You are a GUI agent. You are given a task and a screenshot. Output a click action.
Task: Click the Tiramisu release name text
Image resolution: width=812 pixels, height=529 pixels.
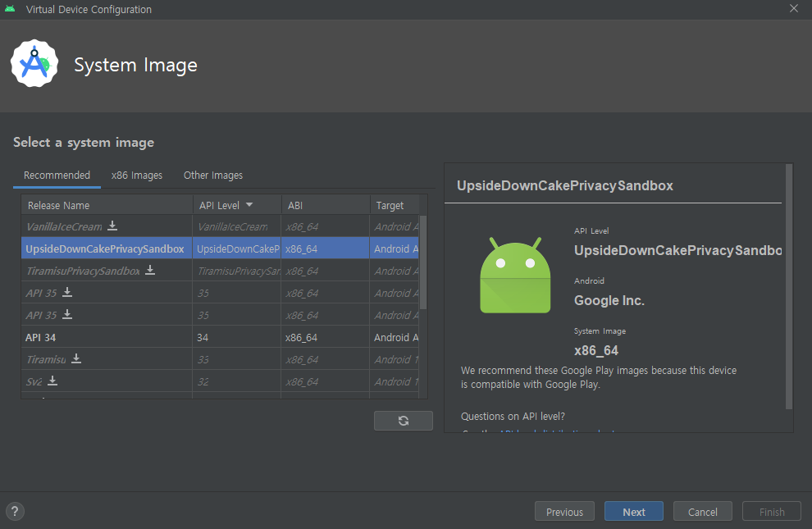coord(46,359)
